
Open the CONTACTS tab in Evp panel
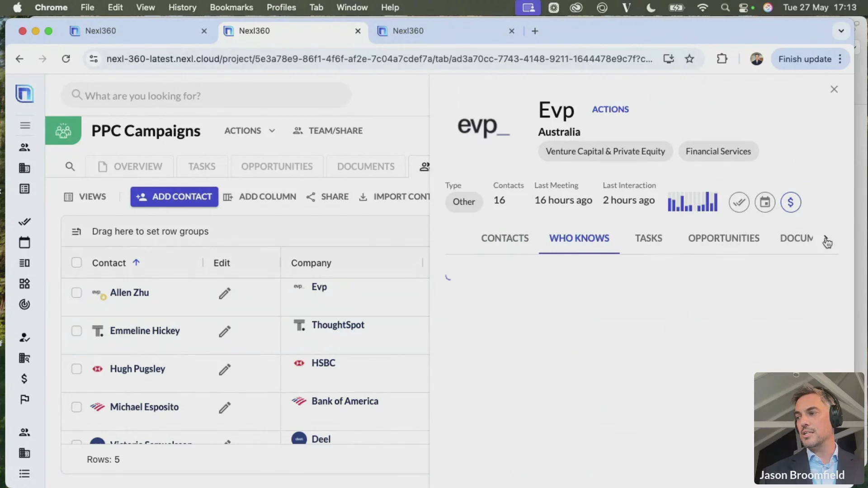tap(505, 238)
